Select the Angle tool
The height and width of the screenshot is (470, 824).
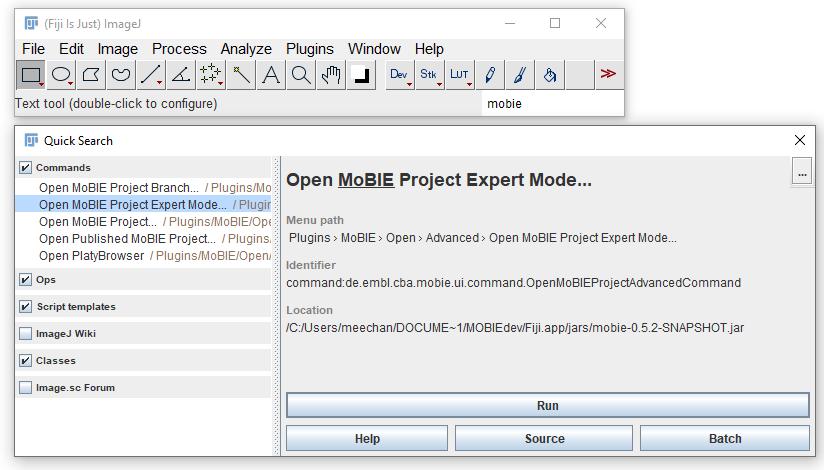181,75
